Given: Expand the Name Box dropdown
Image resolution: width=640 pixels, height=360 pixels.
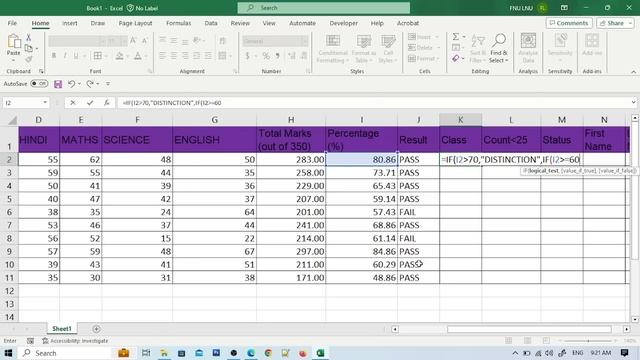Looking at the screenshot, I should tap(45, 103).
